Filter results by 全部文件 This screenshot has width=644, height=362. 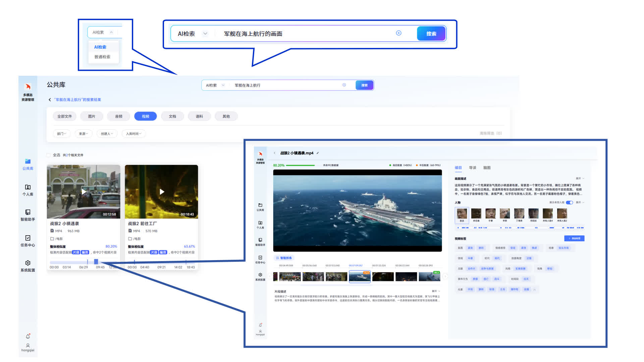65,116
